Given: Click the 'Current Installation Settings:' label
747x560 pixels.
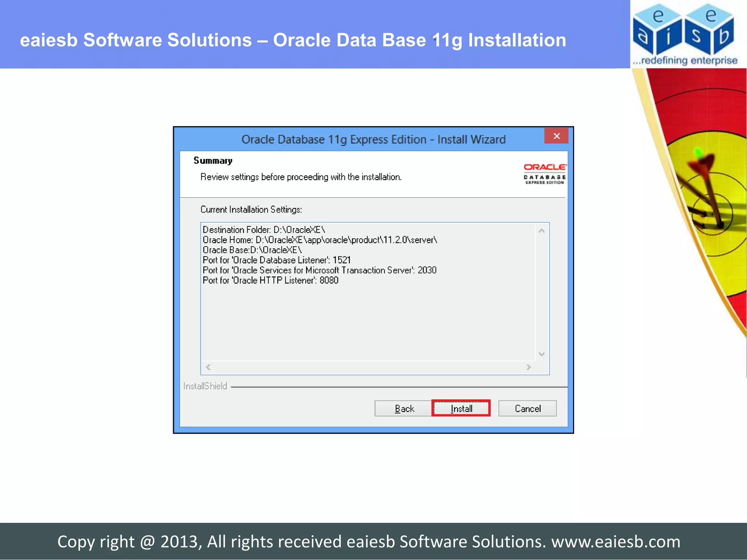Looking at the screenshot, I should [251, 210].
